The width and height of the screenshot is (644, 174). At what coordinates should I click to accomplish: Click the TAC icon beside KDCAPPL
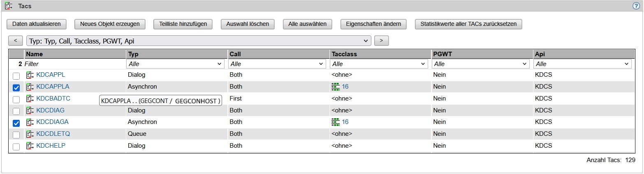(x=30, y=75)
